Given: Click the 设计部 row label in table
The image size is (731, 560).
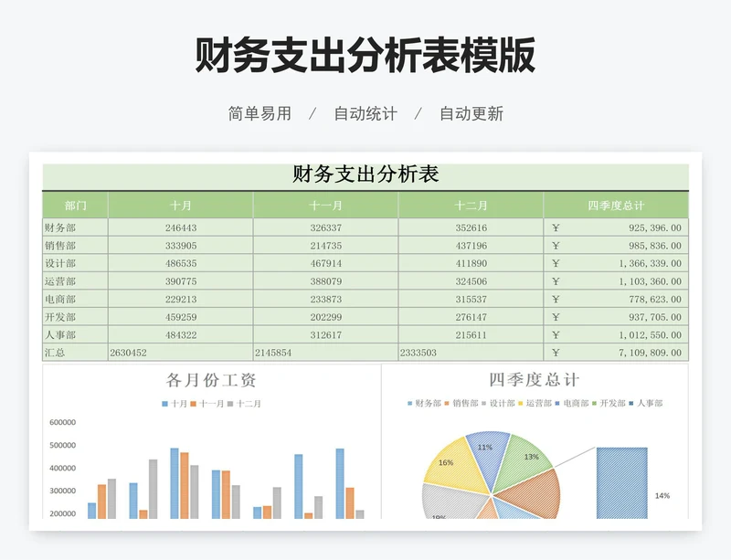Looking at the screenshot, I should [60, 263].
